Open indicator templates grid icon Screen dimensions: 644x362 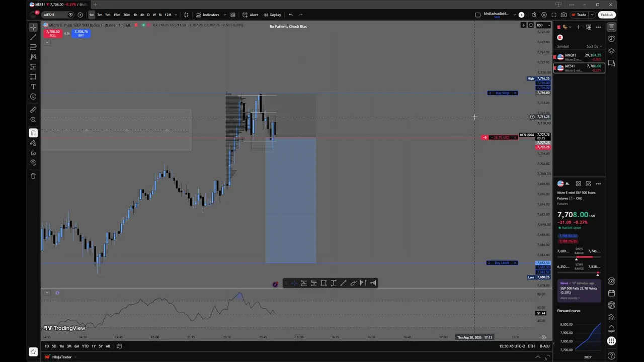(x=233, y=15)
